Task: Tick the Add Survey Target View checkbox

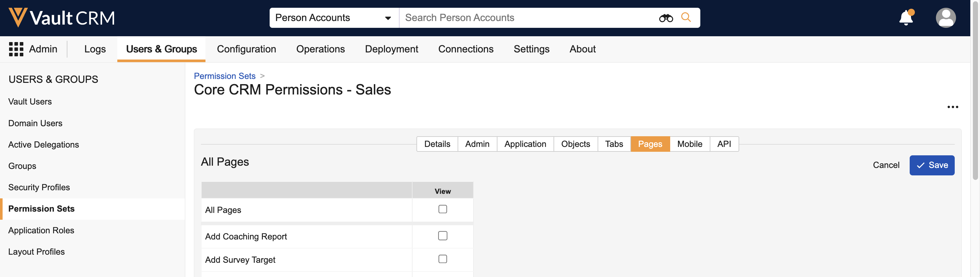Action: point(442,259)
